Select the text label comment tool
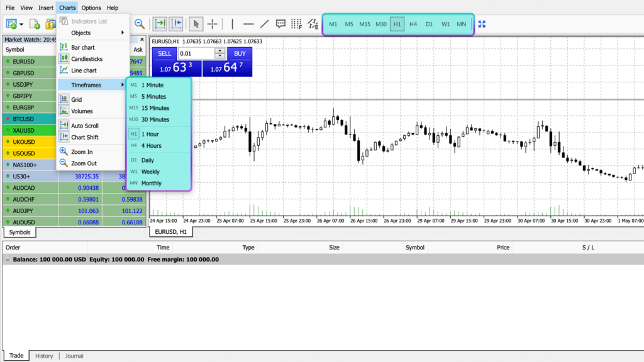Image resolution: width=644 pixels, height=362 pixels. click(280, 25)
